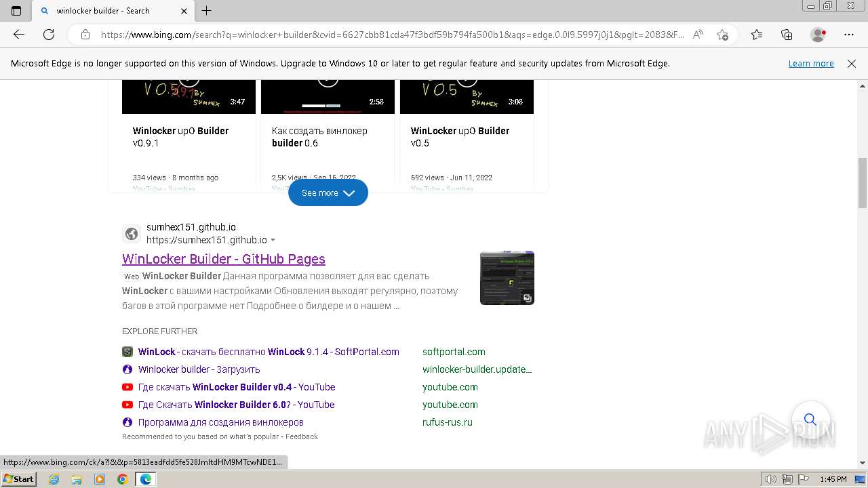
Task: Open the sumhex151.github.io URL dropdown arrow
Action: [273, 240]
